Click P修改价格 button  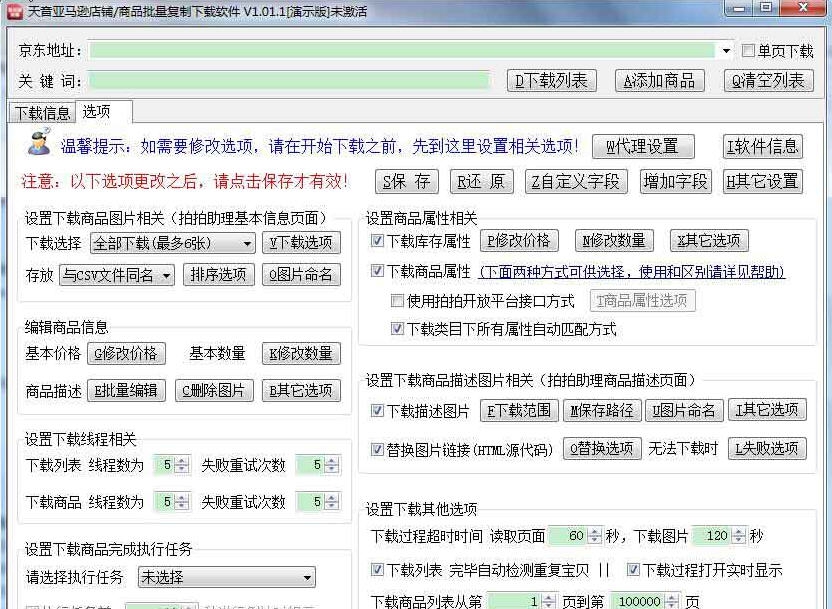tap(519, 241)
